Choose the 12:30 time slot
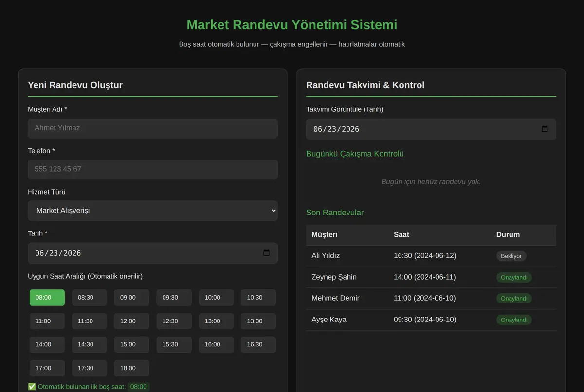This screenshot has height=392, width=584. 174,321
